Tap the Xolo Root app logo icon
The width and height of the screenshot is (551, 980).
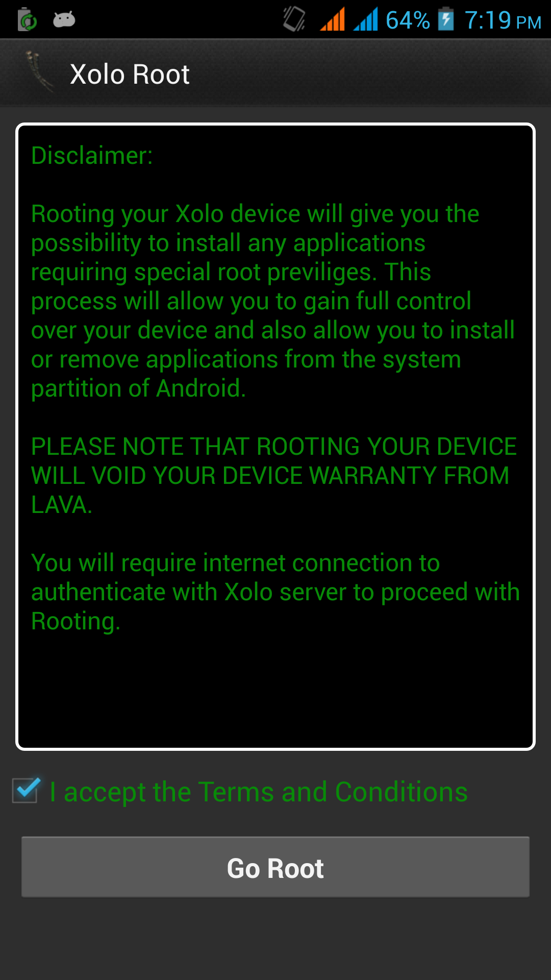[x=40, y=72]
